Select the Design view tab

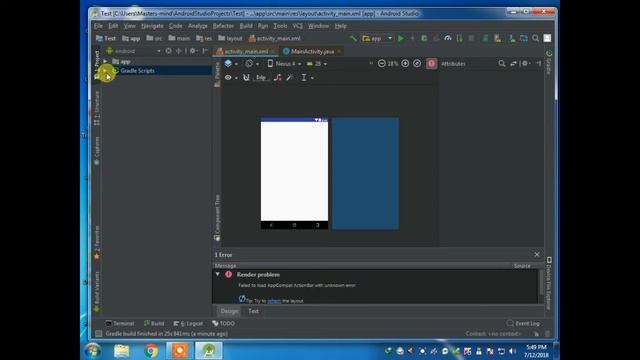tap(229, 311)
